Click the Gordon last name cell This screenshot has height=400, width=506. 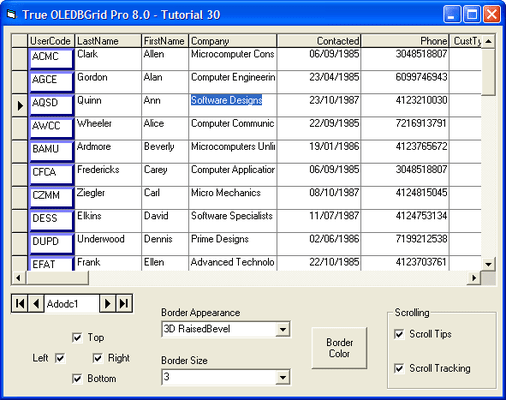point(108,82)
